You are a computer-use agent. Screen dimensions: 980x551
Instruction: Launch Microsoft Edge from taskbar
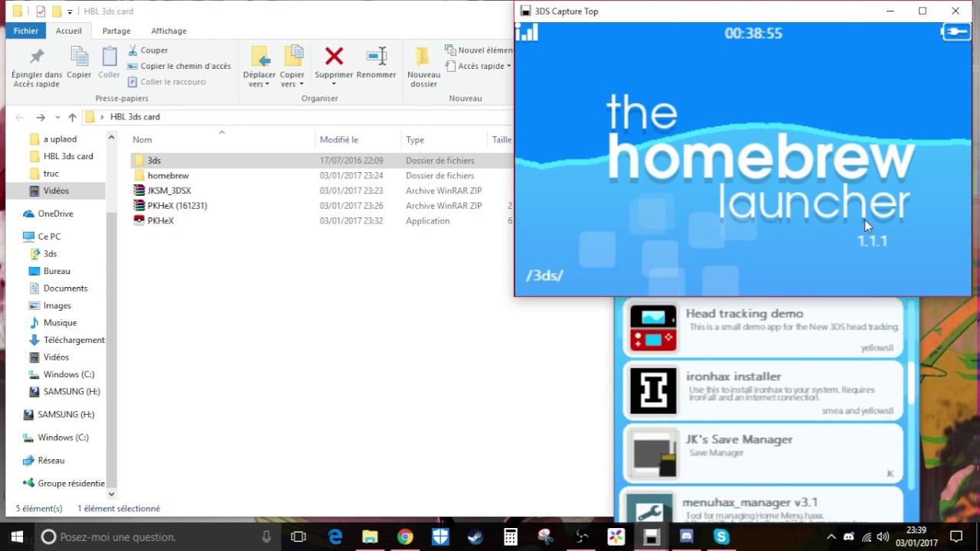[335, 537]
